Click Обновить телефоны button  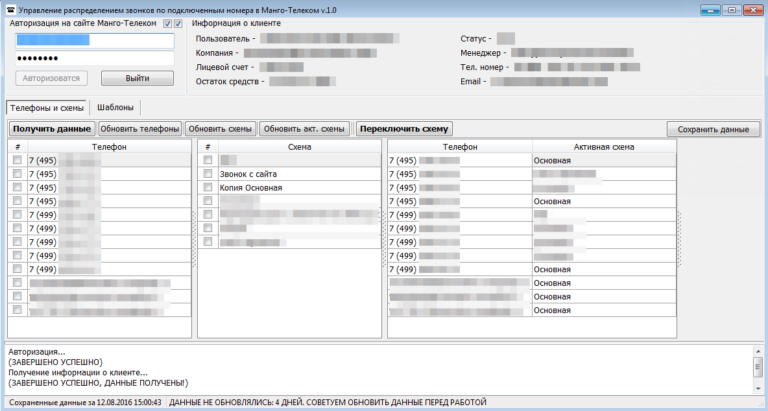[140, 129]
